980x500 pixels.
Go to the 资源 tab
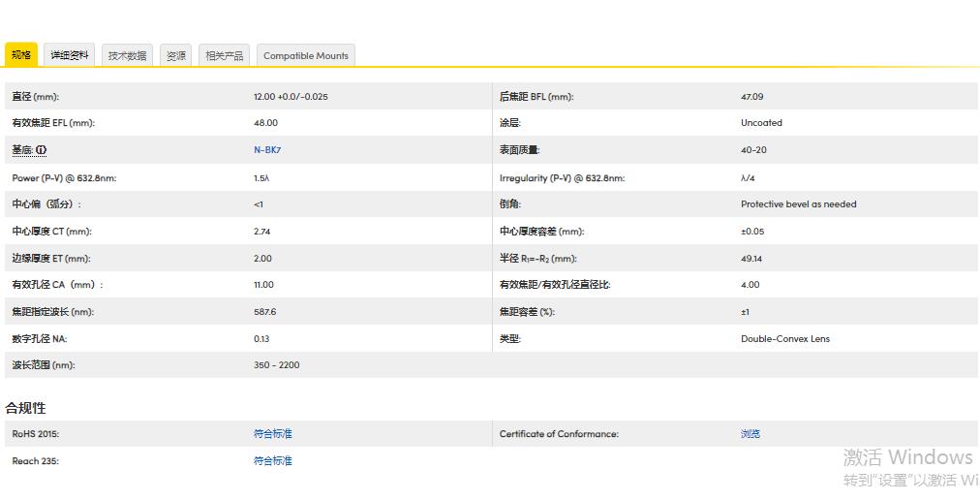tap(175, 56)
